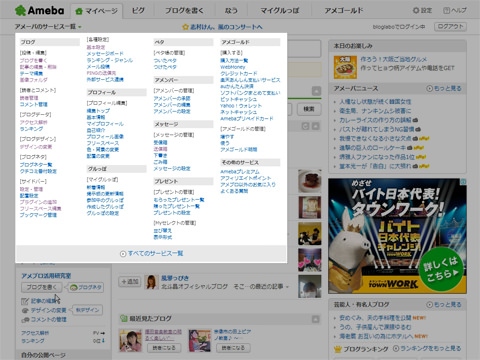Select ランキング・ジャンル in the service menu
Viewport: 480px width, 360px height.
click(110, 60)
